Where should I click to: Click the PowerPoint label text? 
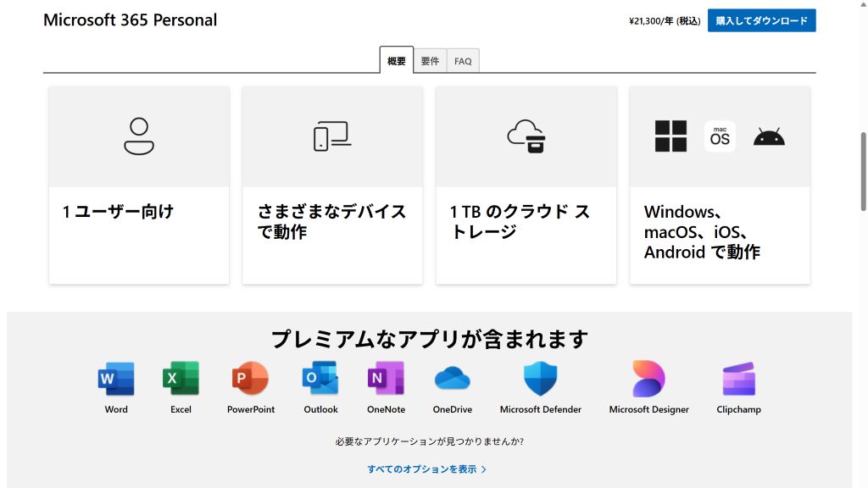tap(251, 409)
